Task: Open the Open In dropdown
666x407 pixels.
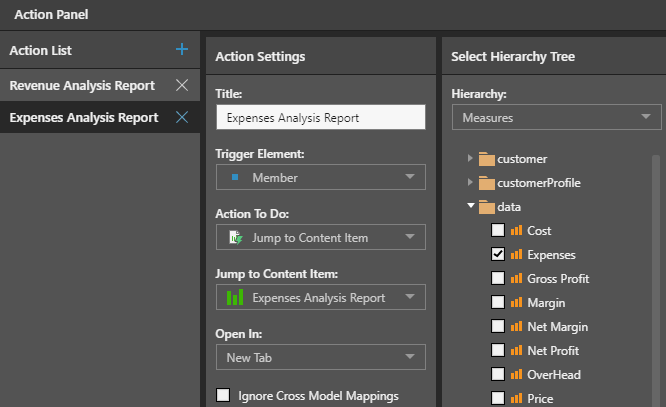Action: pos(321,357)
